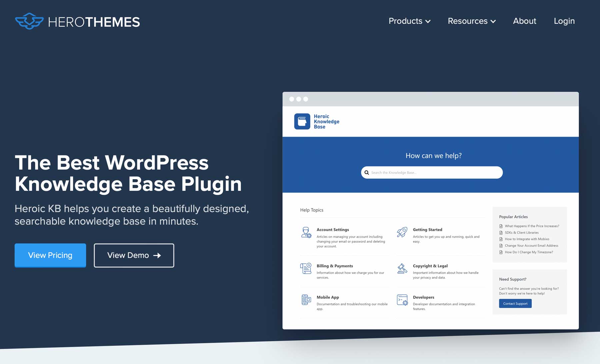This screenshot has width=600, height=364.
Task: Click the search magnifier icon in the search bar
Action: [x=367, y=173]
